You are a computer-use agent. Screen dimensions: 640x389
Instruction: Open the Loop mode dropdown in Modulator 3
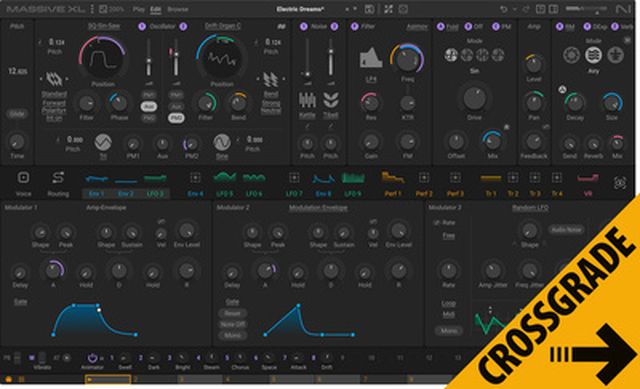point(449,304)
